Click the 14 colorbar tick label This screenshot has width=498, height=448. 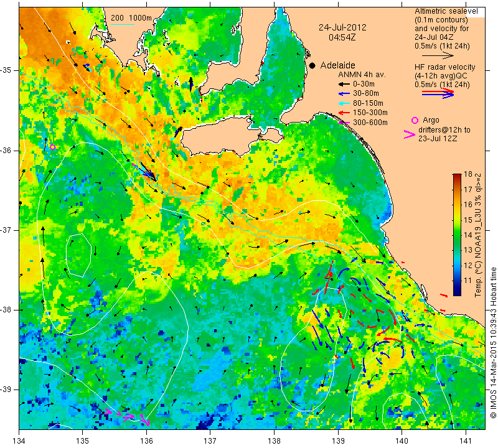[468, 235]
